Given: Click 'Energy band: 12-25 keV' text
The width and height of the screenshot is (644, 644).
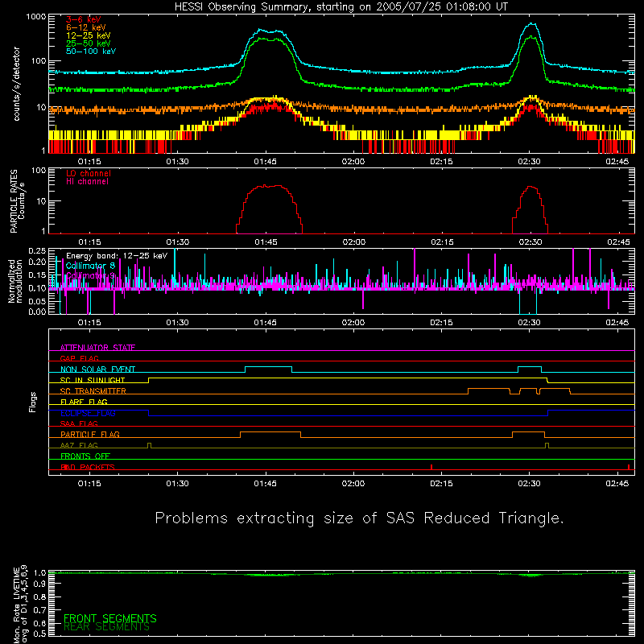Looking at the screenshot, I should click(x=117, y=256).
